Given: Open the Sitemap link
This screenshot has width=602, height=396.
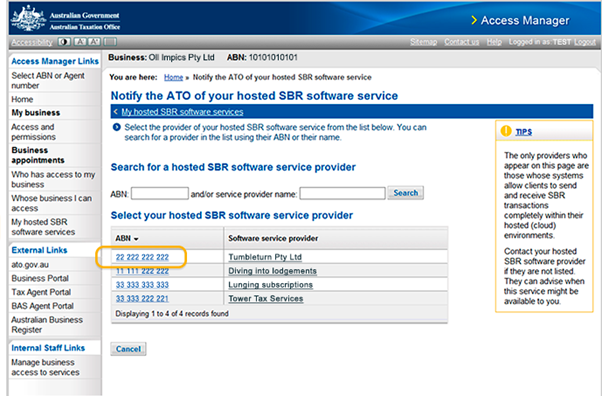Looking at the screenshot, I should click(x=423, y=41).
